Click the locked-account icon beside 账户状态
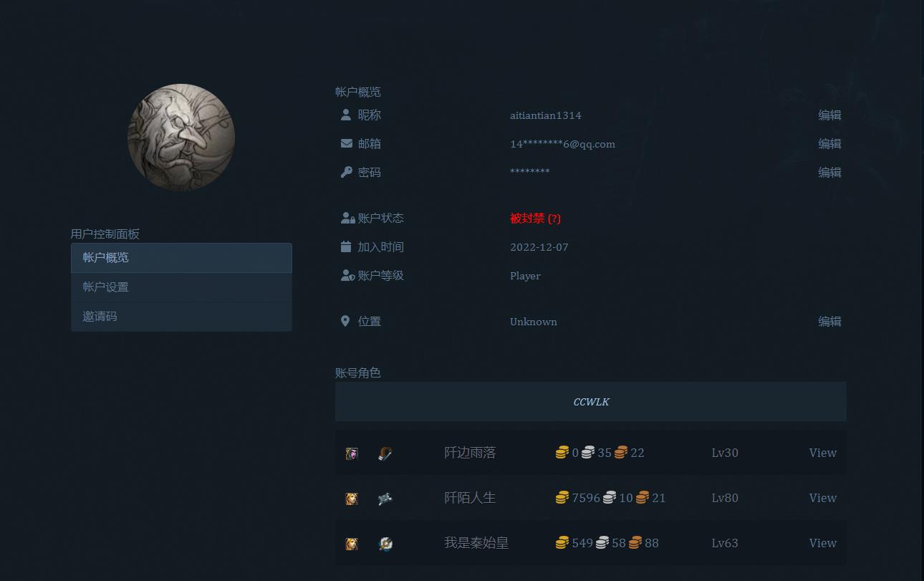 coord(348,217)
